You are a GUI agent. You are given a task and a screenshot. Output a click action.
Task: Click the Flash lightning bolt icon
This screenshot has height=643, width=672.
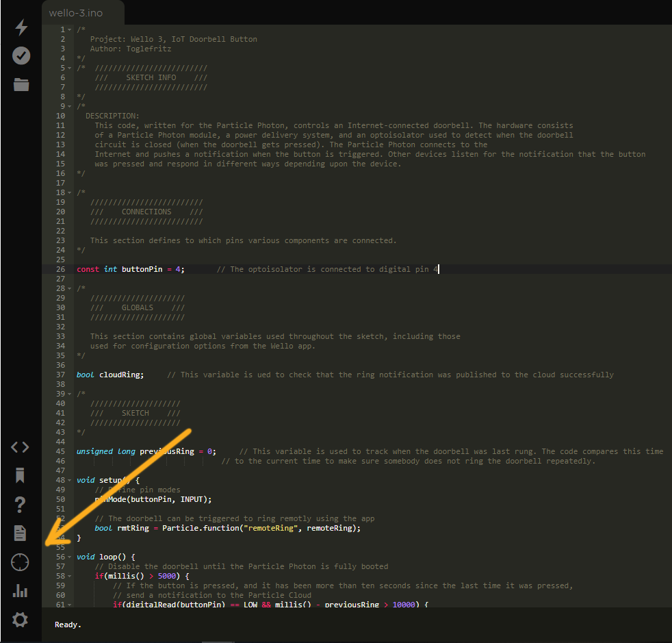pos(21,27)
